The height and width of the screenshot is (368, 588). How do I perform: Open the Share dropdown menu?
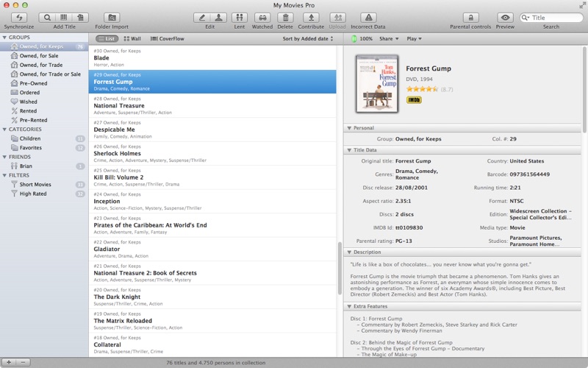click(x=389, y=38)
